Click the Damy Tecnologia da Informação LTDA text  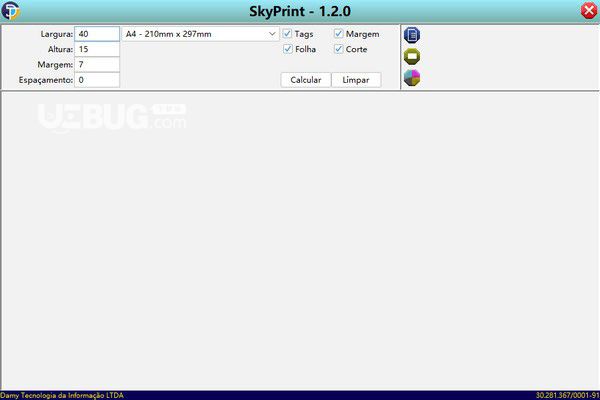point(62,395)
